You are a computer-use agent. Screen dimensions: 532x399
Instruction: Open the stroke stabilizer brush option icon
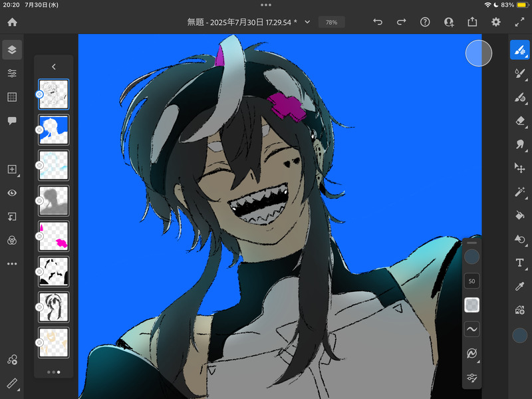pos(472,353)
